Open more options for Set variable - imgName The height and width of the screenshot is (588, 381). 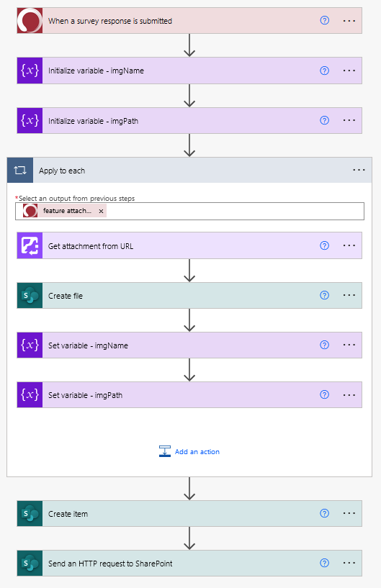tap(349, 345)
